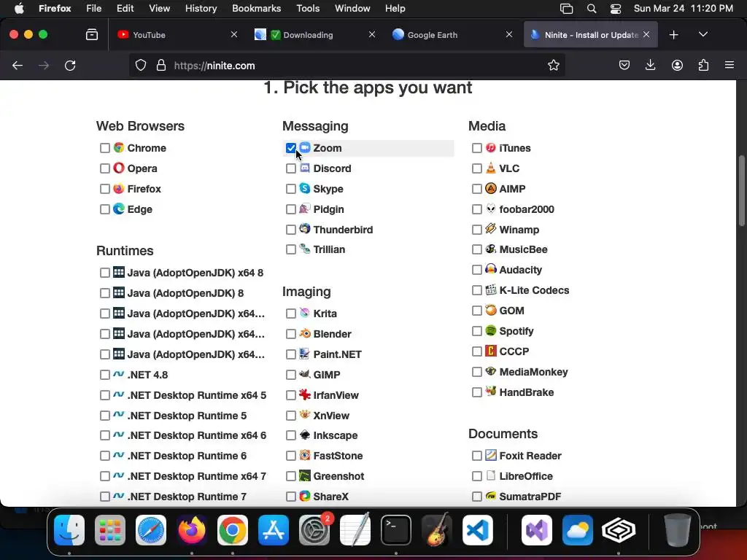
Task: Open System Settings from Dock
Action: coord(314,530)
